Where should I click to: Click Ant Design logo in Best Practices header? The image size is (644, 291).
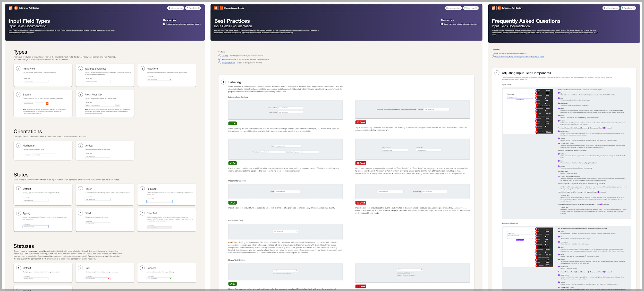click(x=222, y=8)
